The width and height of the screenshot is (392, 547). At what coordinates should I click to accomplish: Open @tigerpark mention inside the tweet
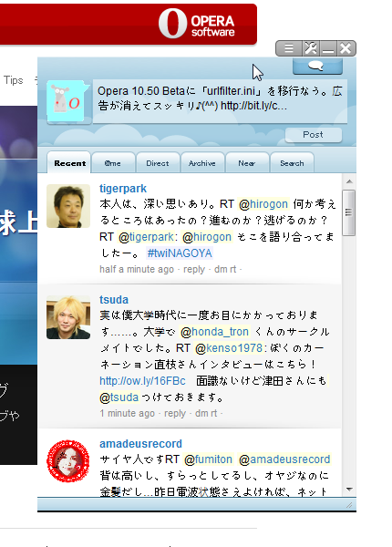click(x=146, y=237)
